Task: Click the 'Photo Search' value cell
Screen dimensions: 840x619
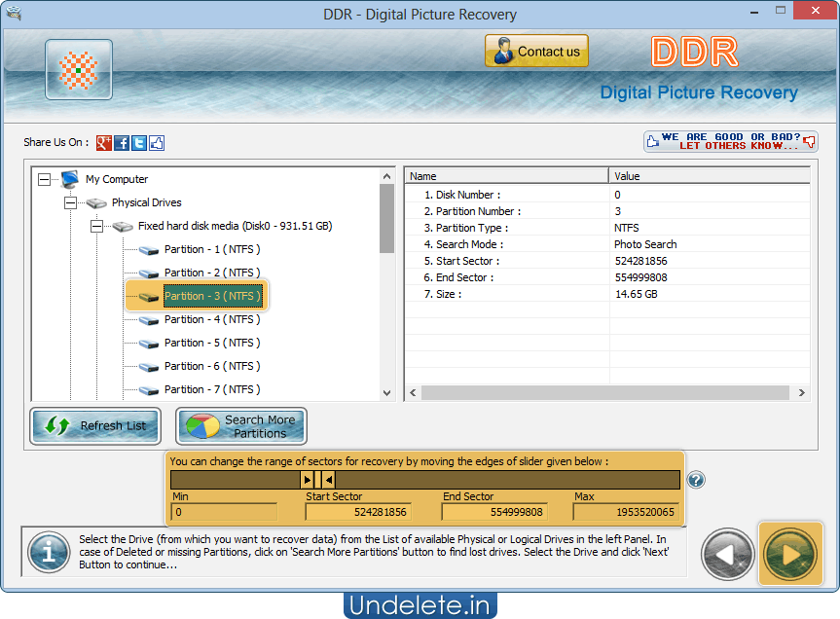Action: click(x=645, y=244)
